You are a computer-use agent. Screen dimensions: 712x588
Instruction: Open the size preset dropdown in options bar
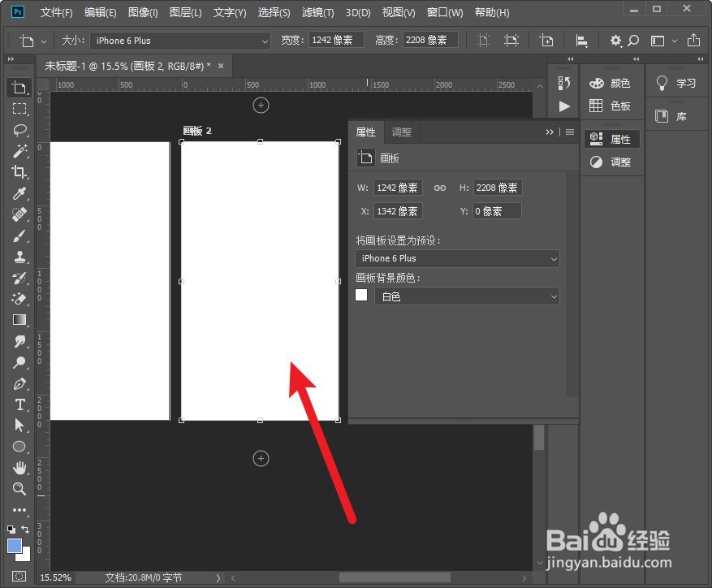[x=180, y=41]
